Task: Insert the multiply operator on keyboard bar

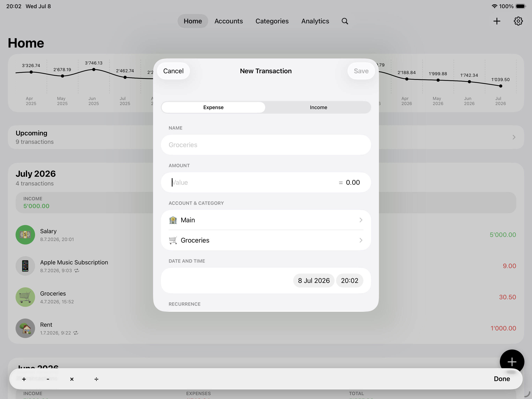Action: 72,379
